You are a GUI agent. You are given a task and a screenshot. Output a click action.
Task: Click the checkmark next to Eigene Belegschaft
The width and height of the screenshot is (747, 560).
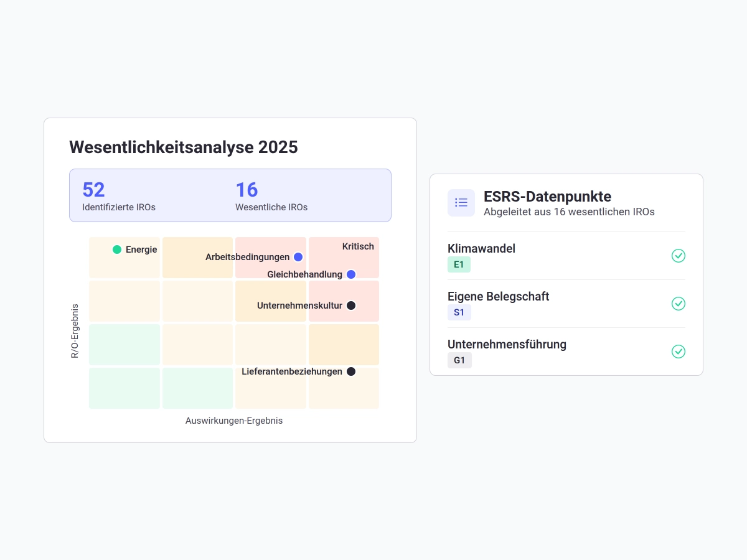click(x=679, y=304)
